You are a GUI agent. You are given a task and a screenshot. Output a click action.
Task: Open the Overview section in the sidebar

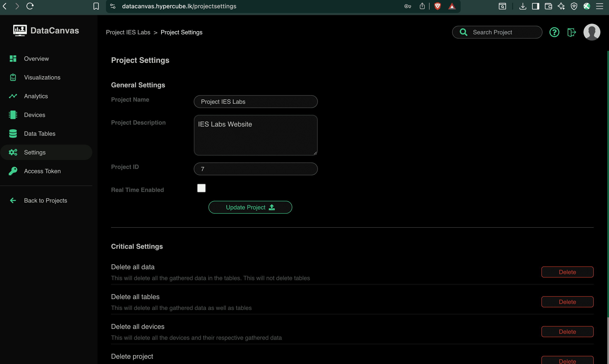36,58
